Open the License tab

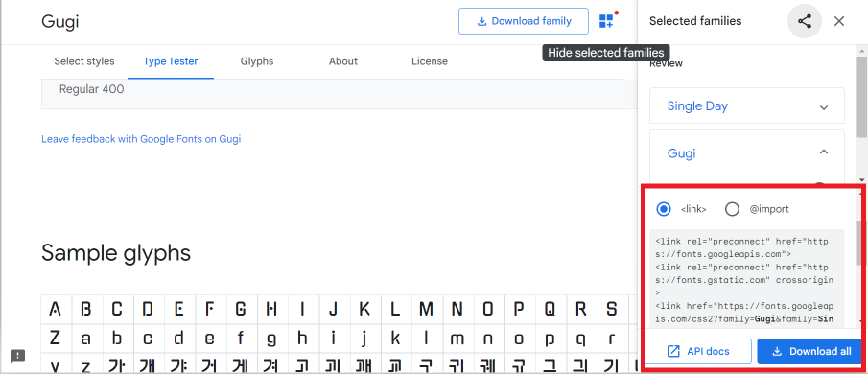pos(430,61)
